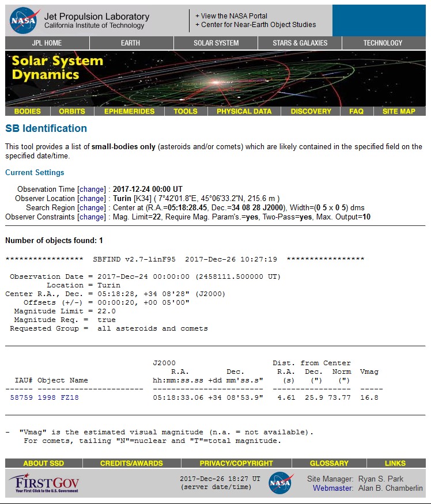431x504 pixels.
Task: Open the SITE MAP page
Action: pyautogui.click(x=399, y=111)
